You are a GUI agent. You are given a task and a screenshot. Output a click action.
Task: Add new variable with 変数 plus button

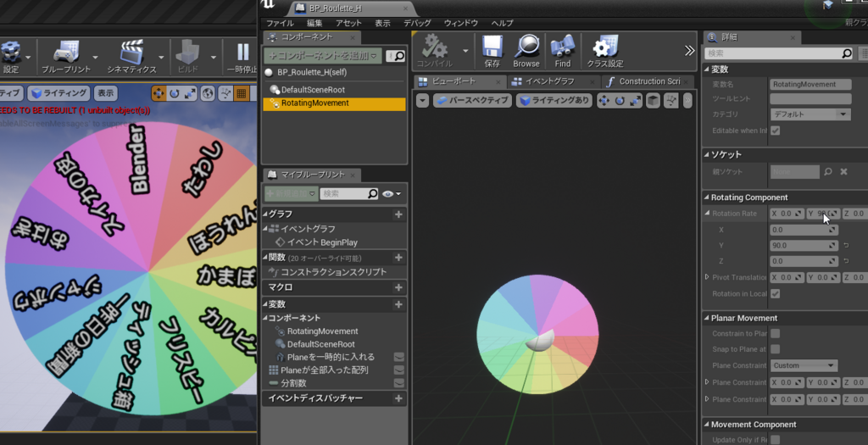pos(398,304)
